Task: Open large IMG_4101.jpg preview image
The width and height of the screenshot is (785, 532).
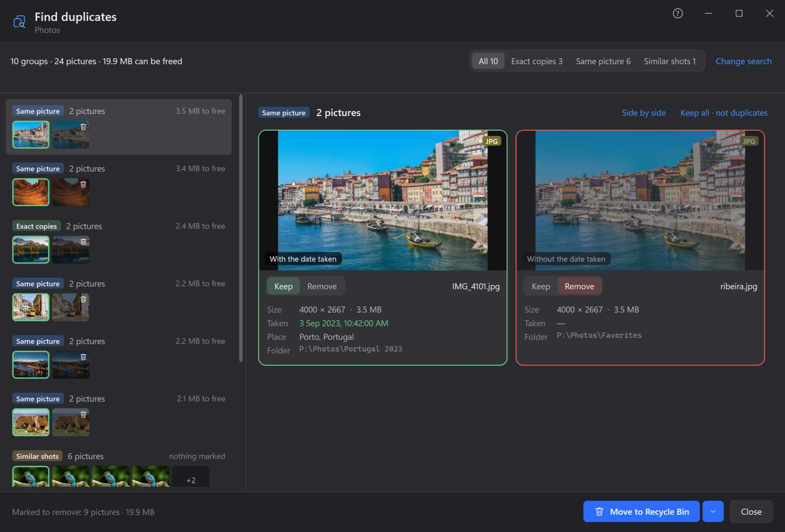Action: click(383, 200)
